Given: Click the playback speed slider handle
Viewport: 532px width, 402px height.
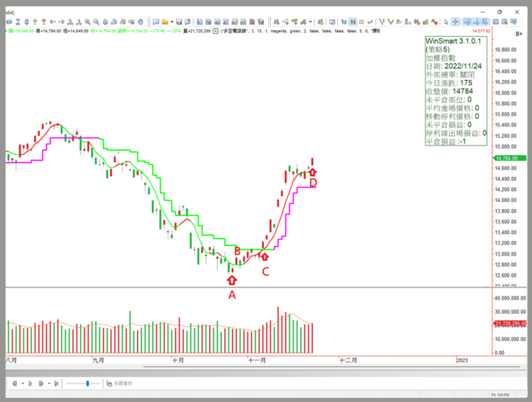Looking at the screenshot, I should tap(87, 383).
